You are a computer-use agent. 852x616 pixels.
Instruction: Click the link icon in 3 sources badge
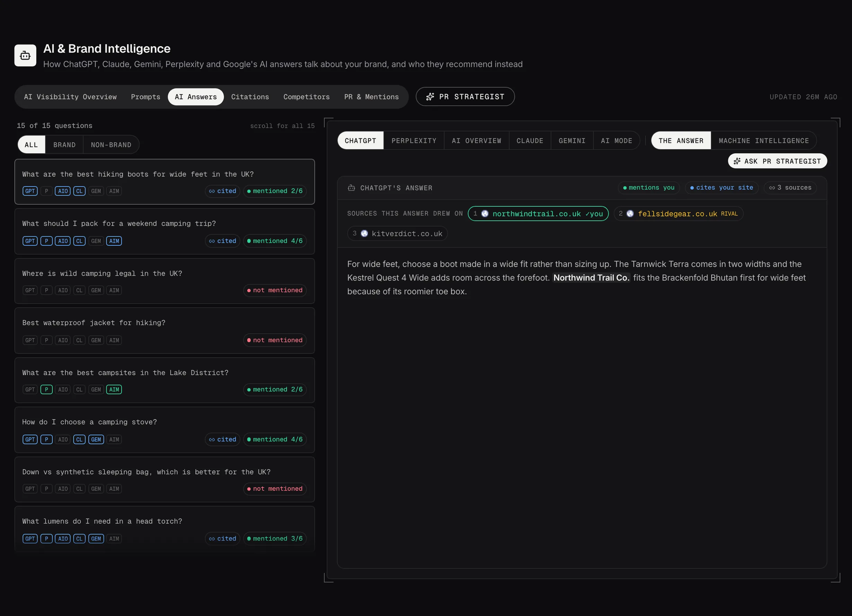(x=772, y=188)
